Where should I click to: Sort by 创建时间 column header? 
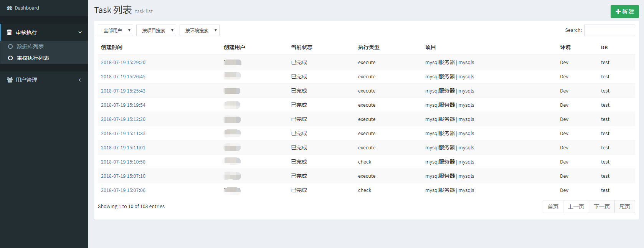112,48
